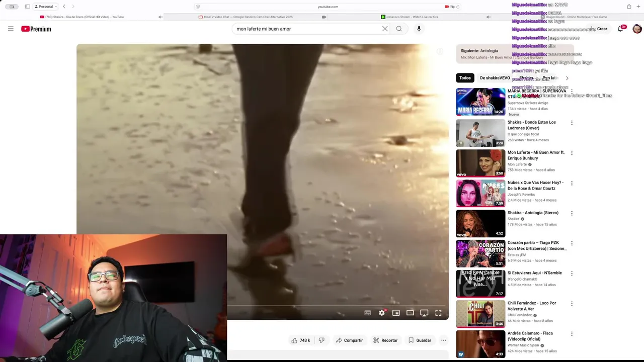
Task: Open 'Shakira - Antologia (Stereo)' title link
Action: click(533, 213)
